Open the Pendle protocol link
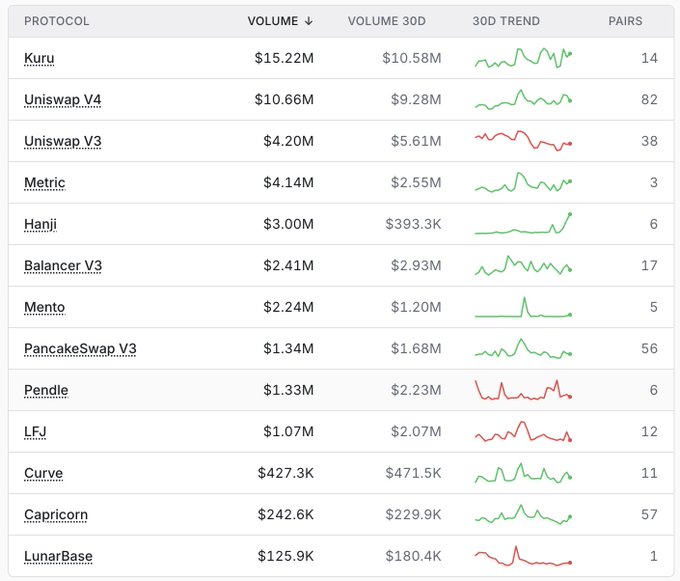The height and width of the screenshot is (581, 680). [x=46, y=390]
